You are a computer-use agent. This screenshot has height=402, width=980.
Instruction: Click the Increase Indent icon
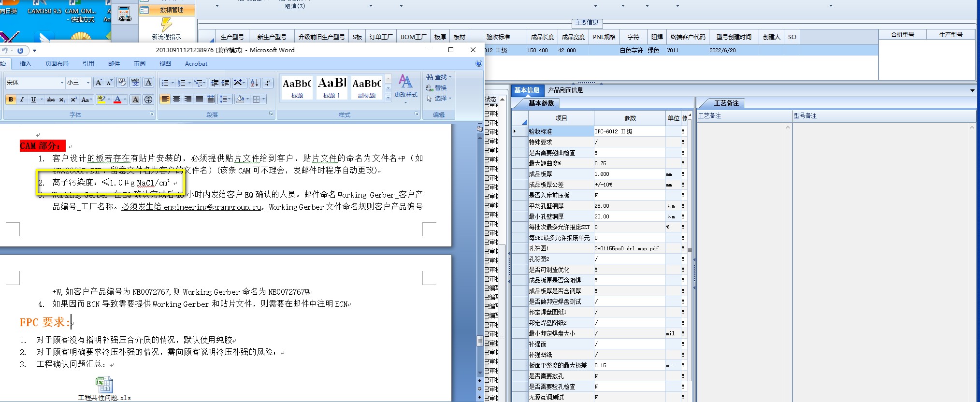tap(225, 83)
